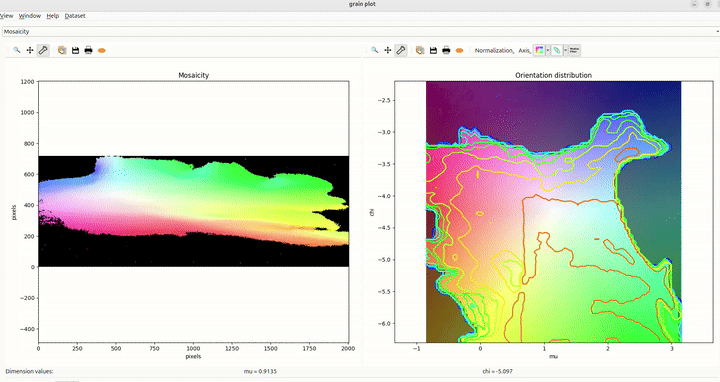Viewport: 720px width, 382px height.
Task: Expand the colormap key dropdown arrow
Action: (547, 50)
